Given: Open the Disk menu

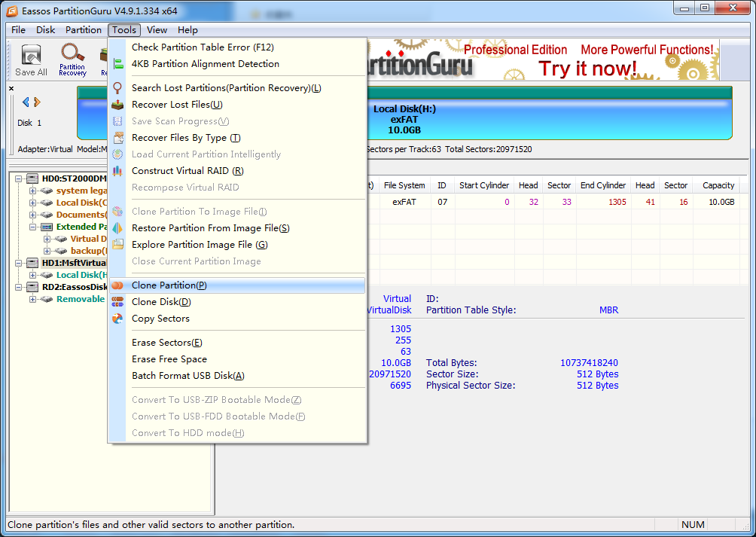Looking at the screenshot, I should point(46,30).
